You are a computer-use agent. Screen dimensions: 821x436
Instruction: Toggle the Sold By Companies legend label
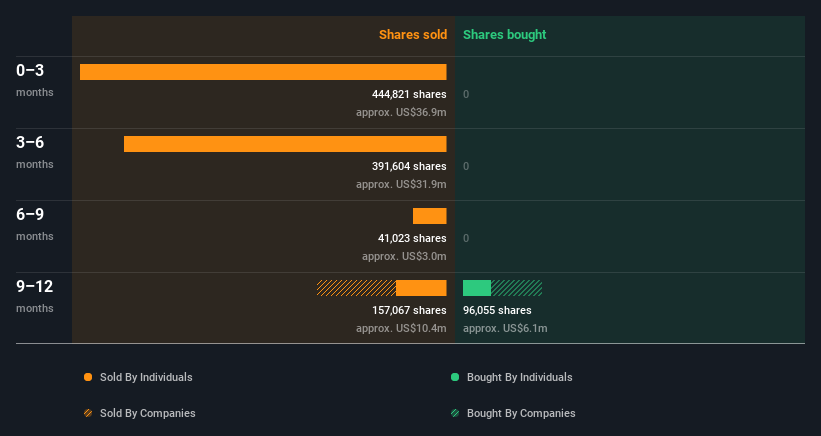148,413
